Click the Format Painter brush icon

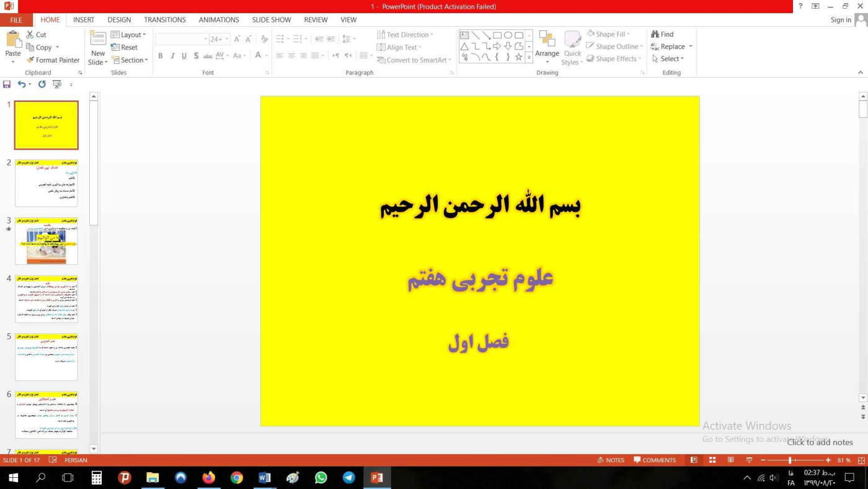pos(30,60)
